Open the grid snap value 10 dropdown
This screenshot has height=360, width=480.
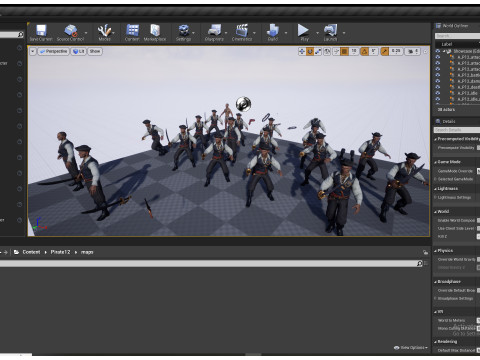tap(354, 51)
